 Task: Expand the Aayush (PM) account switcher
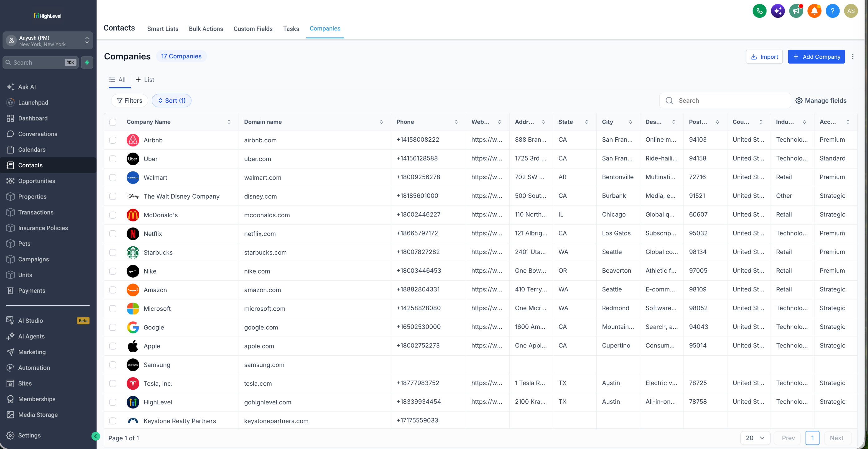click(47, 41)
